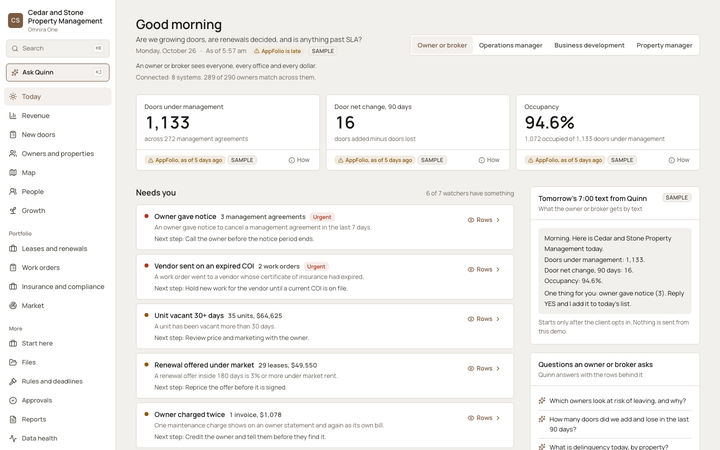Click How on Doors under management card
Image resolution: width=720 pixels, height=450 pixels.
click(299, 160)
